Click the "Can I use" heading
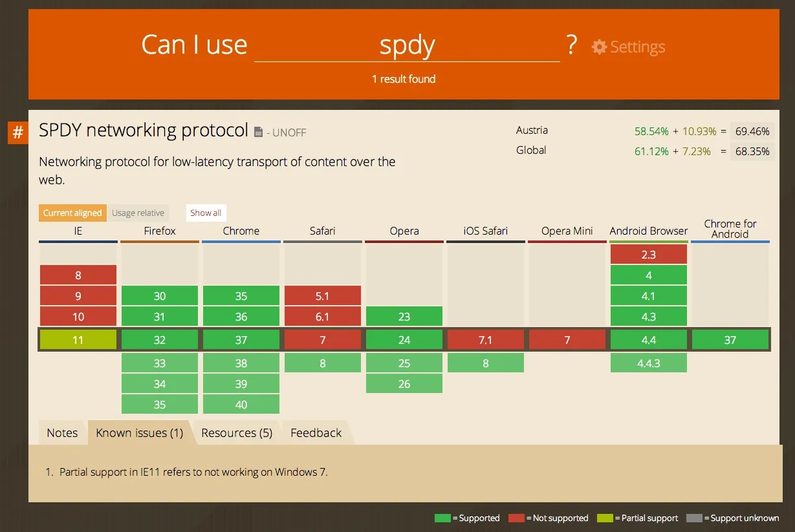The width and height of the screenshot is (795, 532). pyautogui.click(x=194, y=44)
